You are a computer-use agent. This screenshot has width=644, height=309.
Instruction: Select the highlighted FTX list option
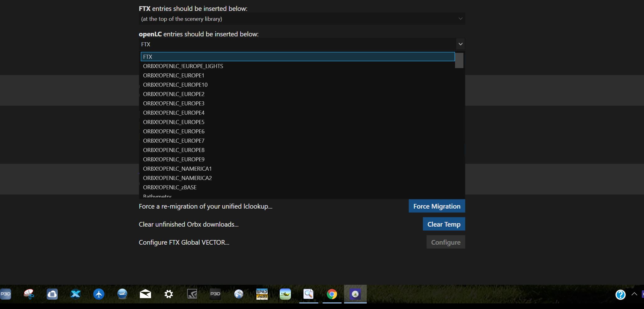(298, 57)
